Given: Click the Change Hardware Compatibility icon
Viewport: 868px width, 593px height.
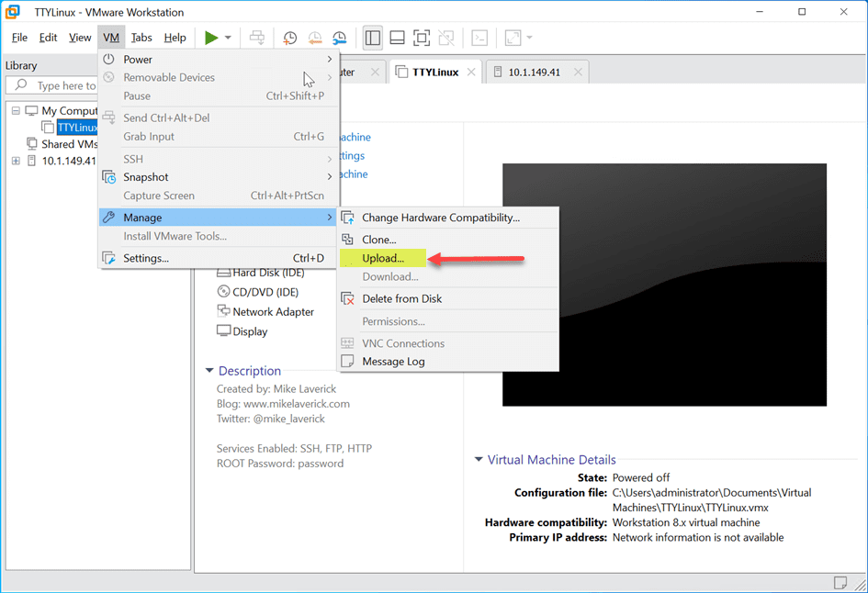Looking at the screenshot, I should coord(347,218).
